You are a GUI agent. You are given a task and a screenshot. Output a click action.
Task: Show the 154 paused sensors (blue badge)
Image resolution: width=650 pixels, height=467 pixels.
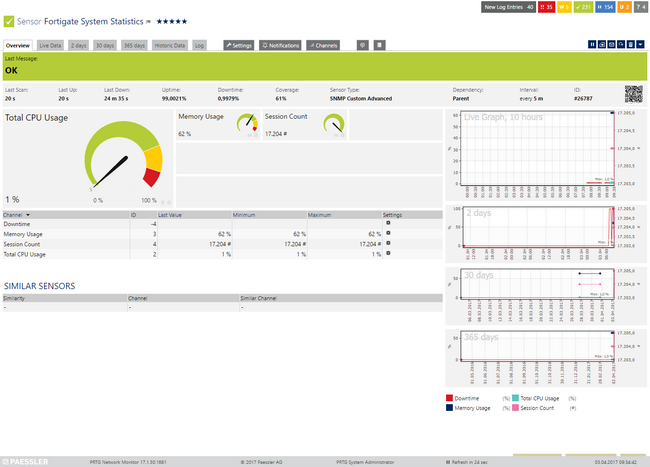[605, 7]
